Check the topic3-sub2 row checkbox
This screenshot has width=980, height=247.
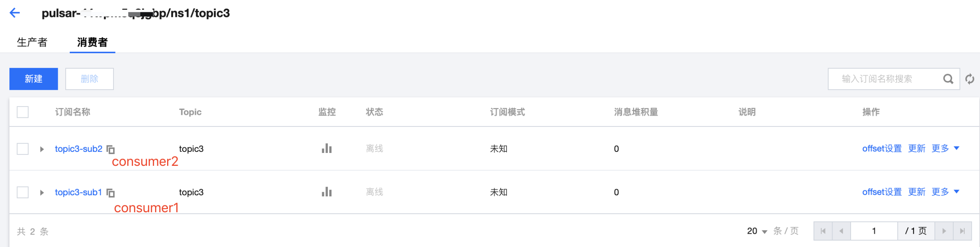[x=23, y=149]
